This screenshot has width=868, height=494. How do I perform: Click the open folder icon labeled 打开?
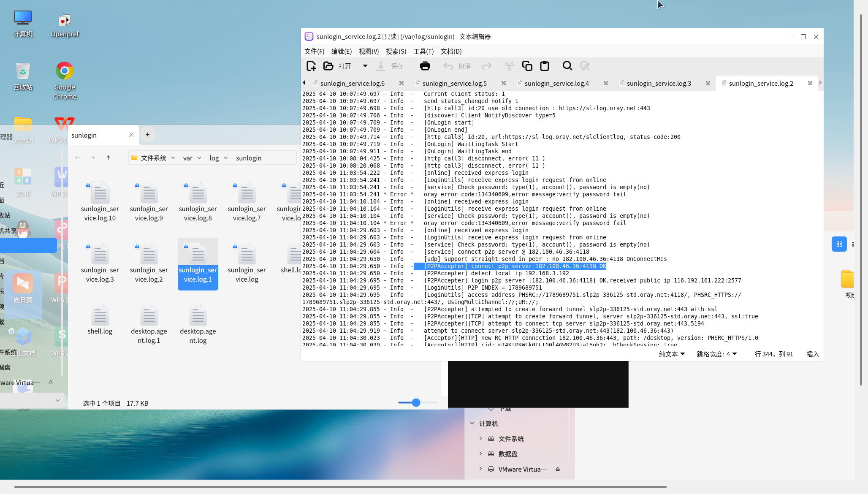click(x=328, y=66)
